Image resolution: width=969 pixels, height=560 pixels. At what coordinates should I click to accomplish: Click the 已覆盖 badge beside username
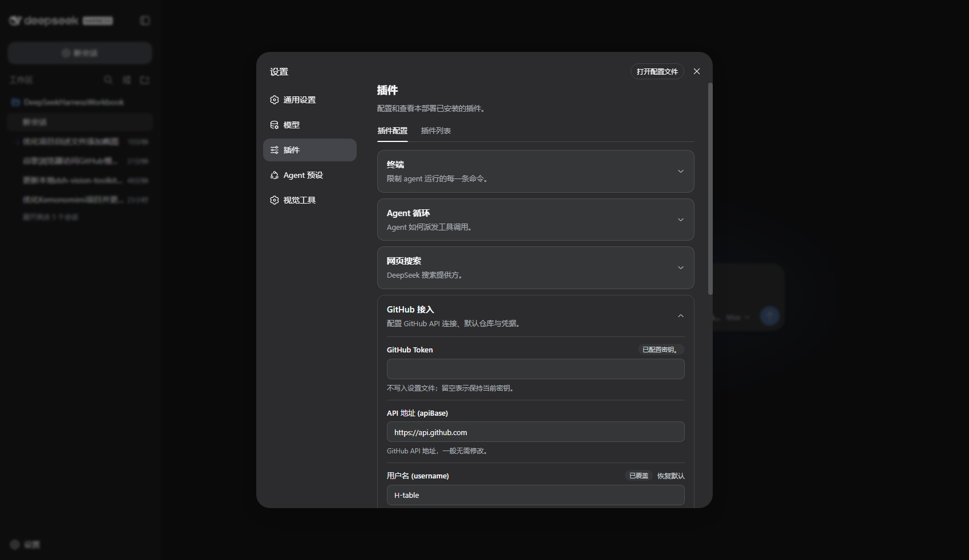pyautogui.click(x=639, y=476)
